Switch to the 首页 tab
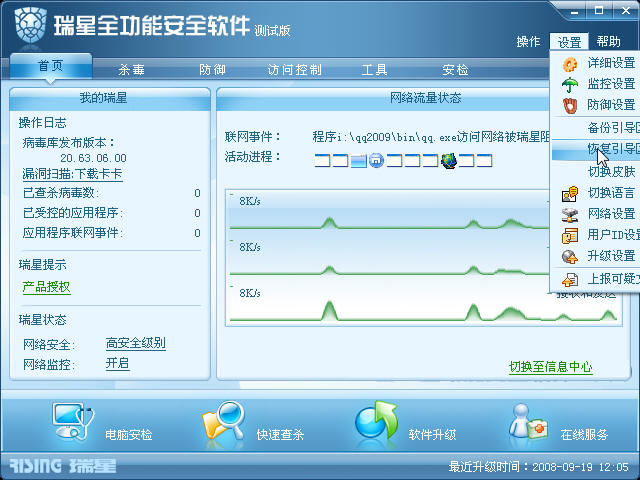This screenshot has width=640, height=480. tap(51, 66)
